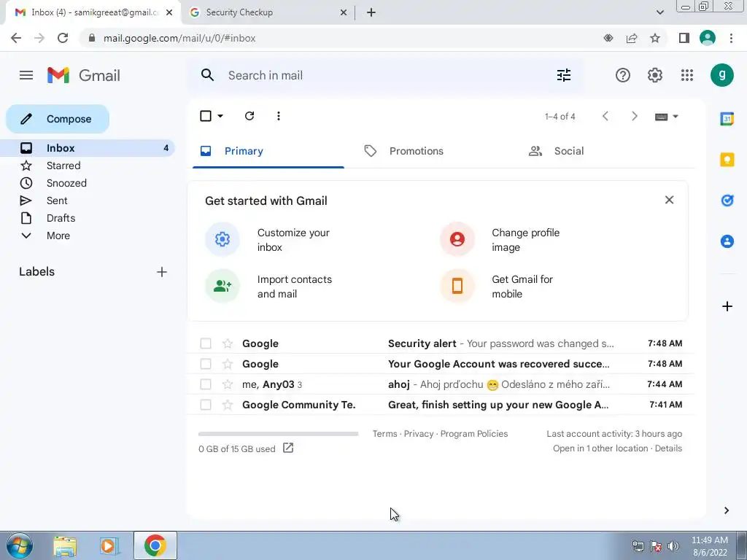The height and width of the screenshot is (560, 747).
Task: Open Google Calendar side panel
Action: click(x=727, y=119)
